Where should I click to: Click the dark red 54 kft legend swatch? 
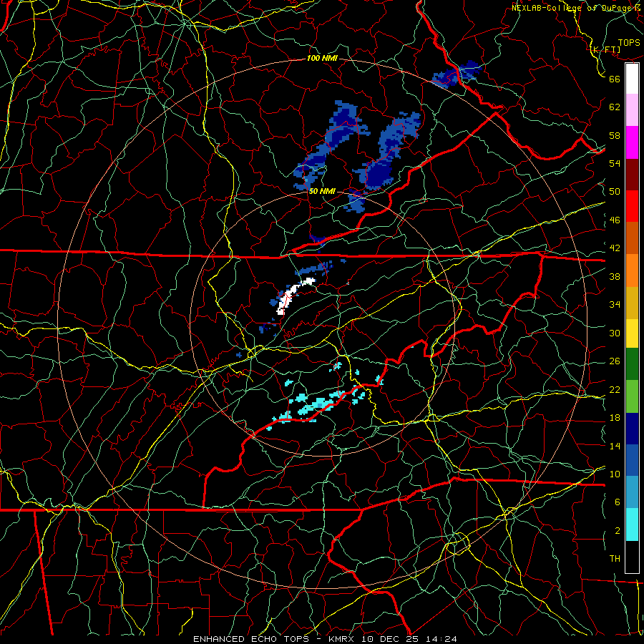point(632,174)
